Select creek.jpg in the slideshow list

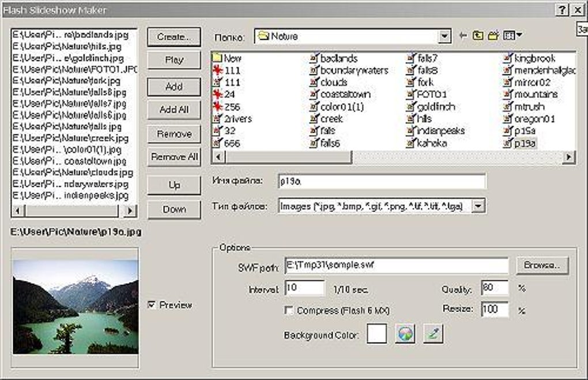click(70, 138)
